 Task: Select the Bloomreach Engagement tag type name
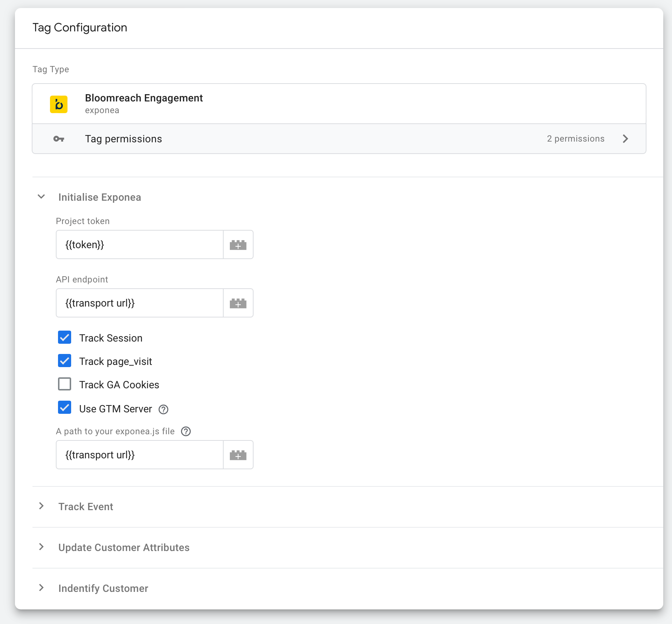(144, 98)
